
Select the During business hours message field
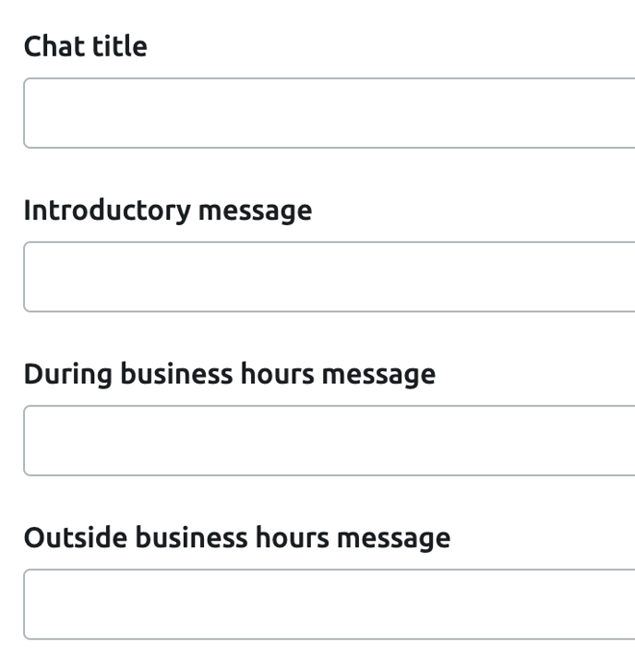click(329, 440)
